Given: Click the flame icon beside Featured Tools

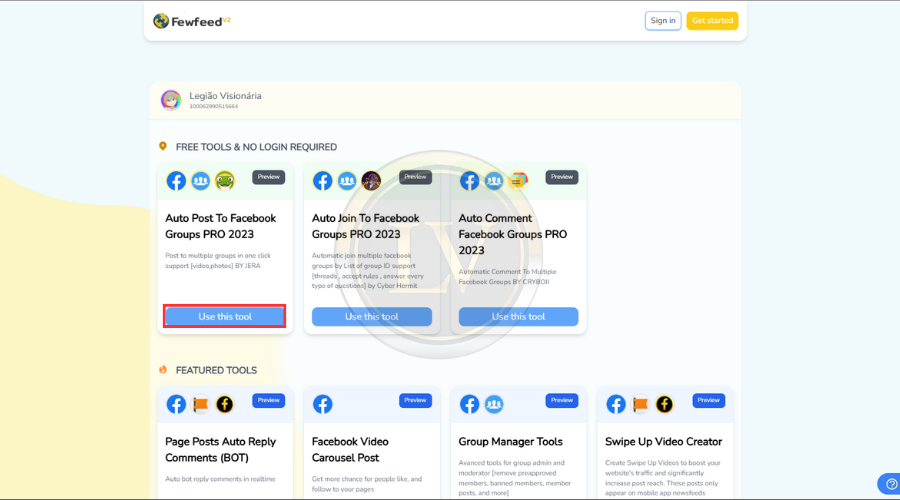Looking at the screenshot, I should 163,370.
